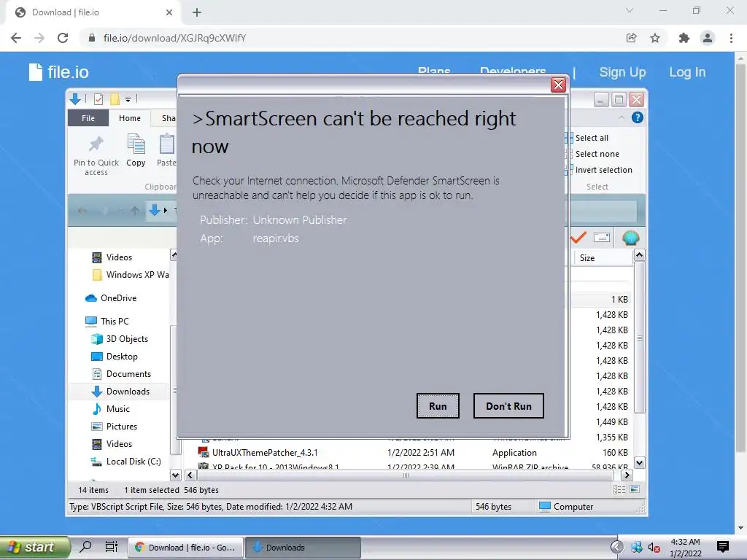
Task: Click properties checkmark icon in quick access toolbar
Action: (x=98, y=99)
